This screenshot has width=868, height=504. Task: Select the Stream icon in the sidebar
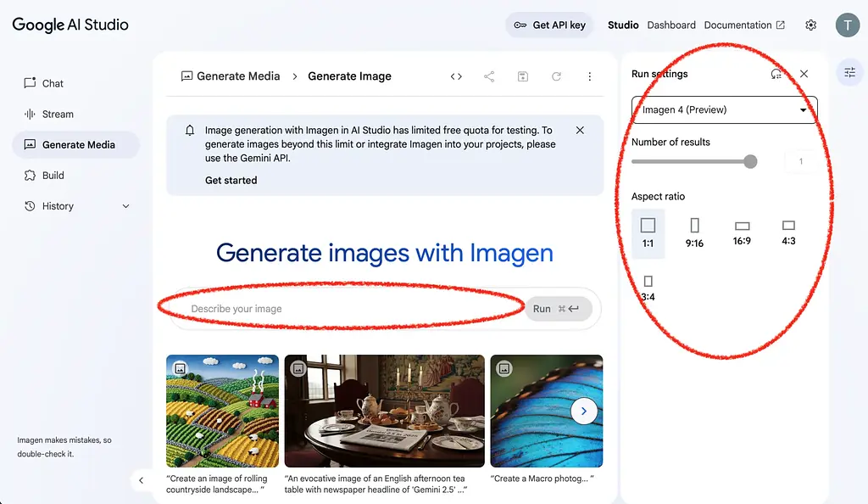click(x=31, y=114)
